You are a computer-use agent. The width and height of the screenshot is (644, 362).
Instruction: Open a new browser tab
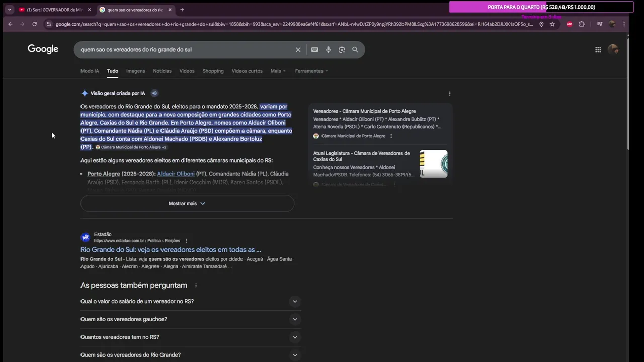[x=182, y=10]
